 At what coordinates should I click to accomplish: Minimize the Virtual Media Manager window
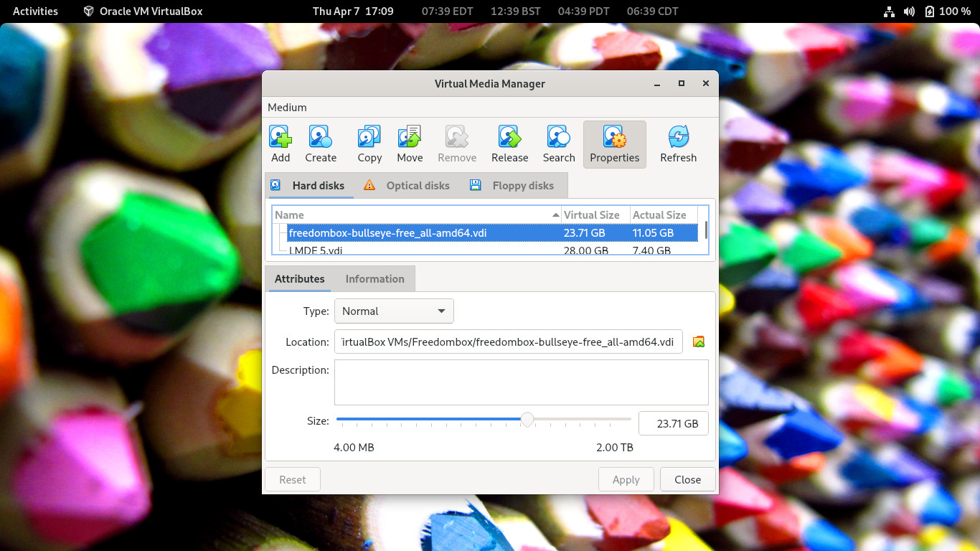click(x=657, y=84)
